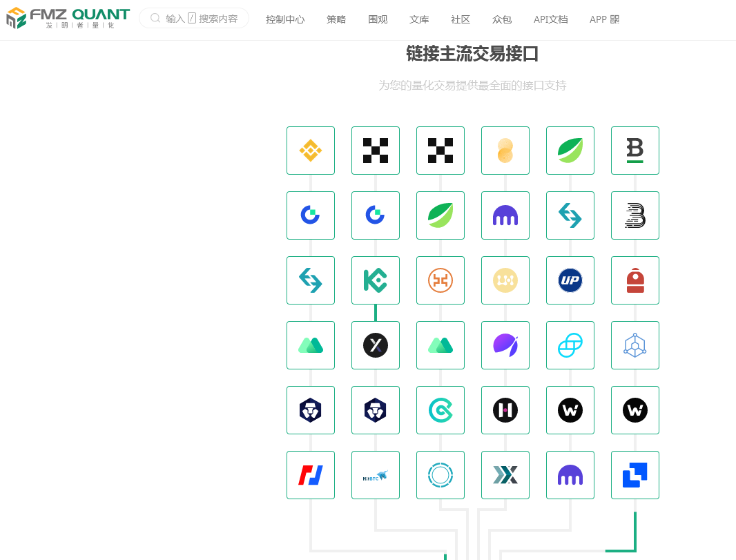Select the blue overlapping squares exchange icon
The height and width of the screenshot is (560, 736).
point(635,475)
